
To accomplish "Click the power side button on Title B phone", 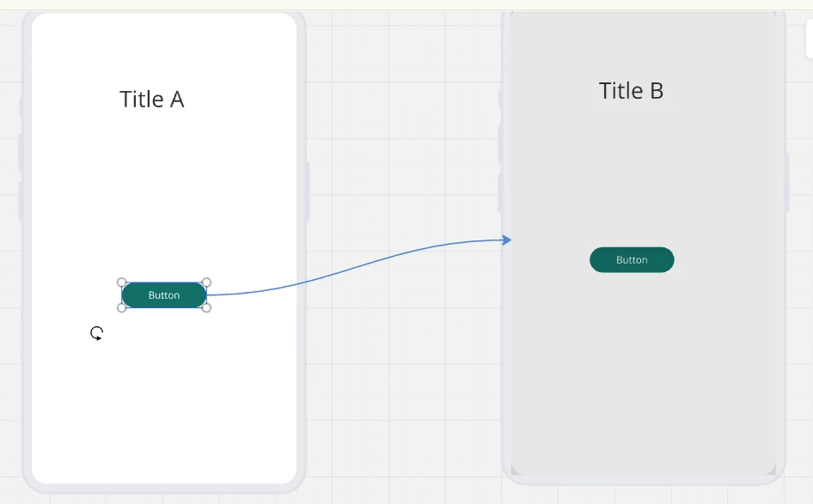I will pos(787,183).
